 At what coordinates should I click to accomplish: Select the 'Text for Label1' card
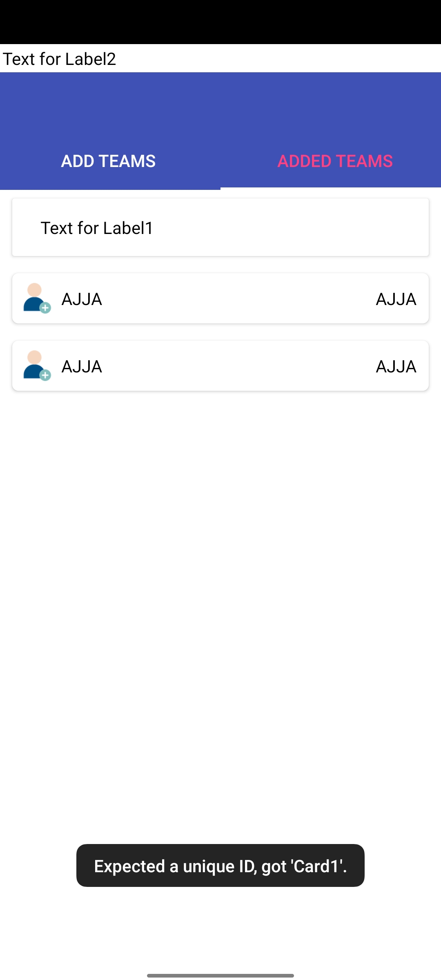[220, 227]
